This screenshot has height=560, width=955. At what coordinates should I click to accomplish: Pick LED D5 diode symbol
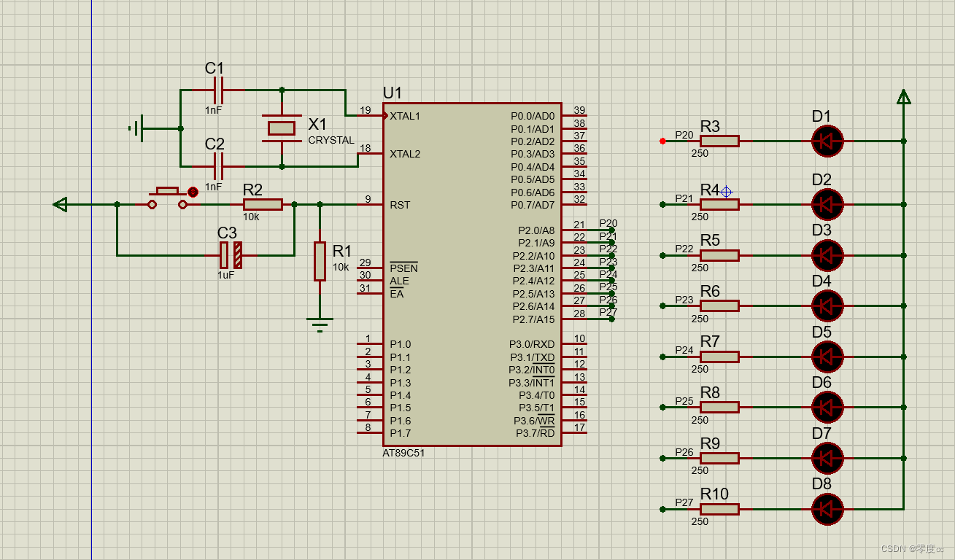[x=827, y=357]
